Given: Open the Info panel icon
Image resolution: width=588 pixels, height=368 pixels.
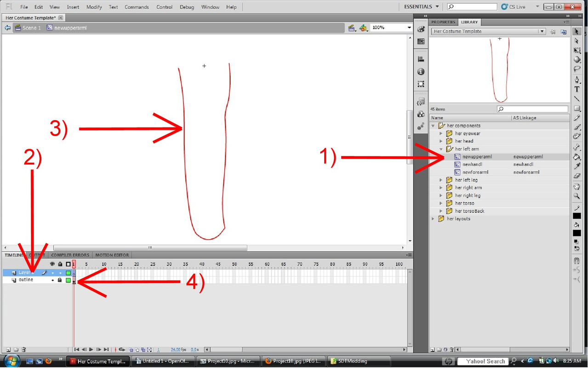Looking at the screenshot, I should point(421,72).
